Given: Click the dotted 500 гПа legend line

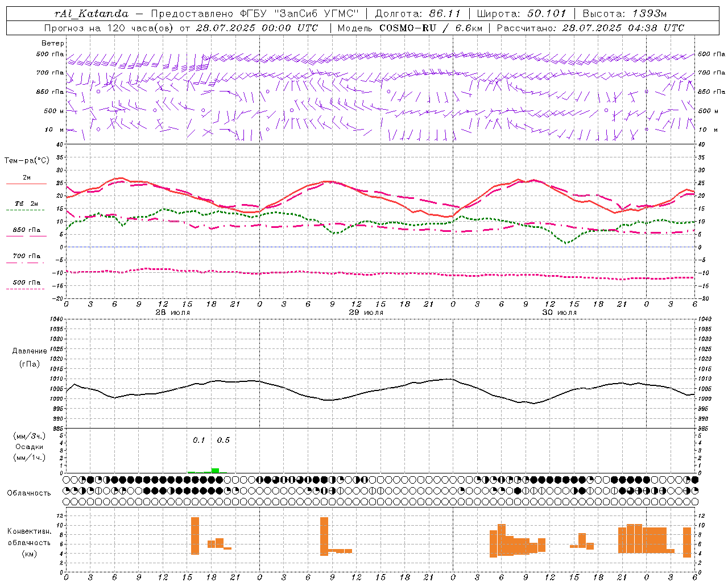Looking at the screenshot, I should click(x=25, y=289).
